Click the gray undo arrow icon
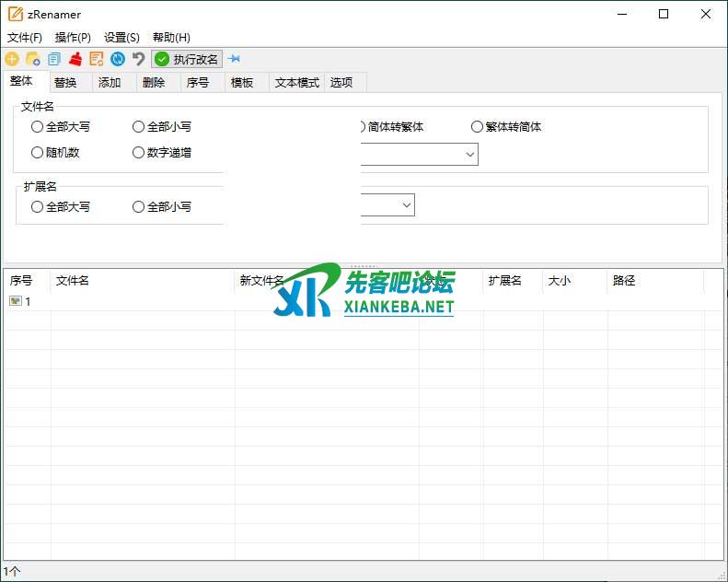 click(139, 59)
